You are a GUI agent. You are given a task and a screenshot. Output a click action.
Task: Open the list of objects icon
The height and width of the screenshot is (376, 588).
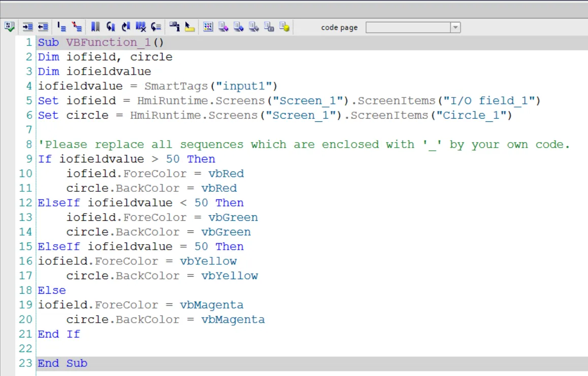222,27
